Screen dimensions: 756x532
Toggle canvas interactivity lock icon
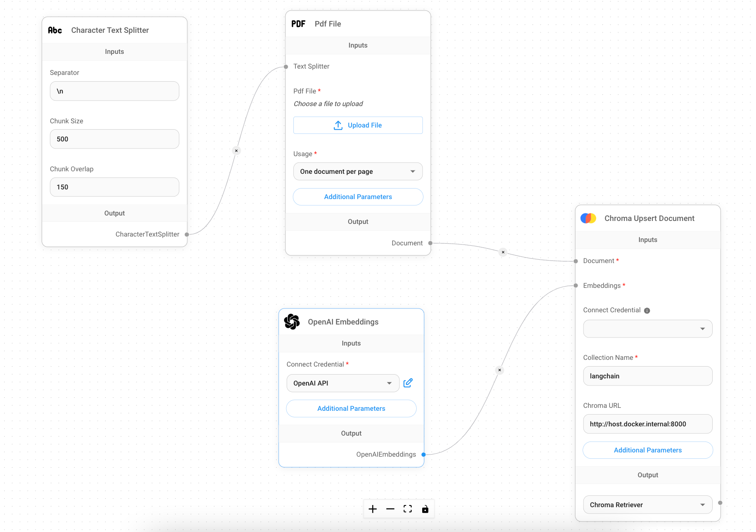(x=425, y=509)
